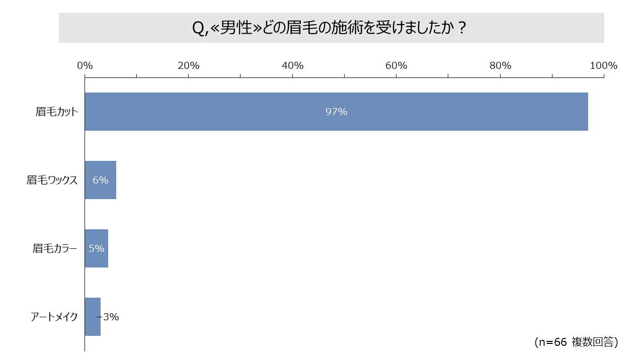Click the 100% axis label

pos(603,66)
